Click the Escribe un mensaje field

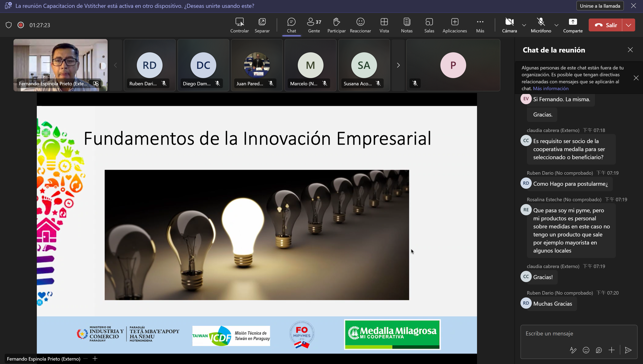pos(579,333)
